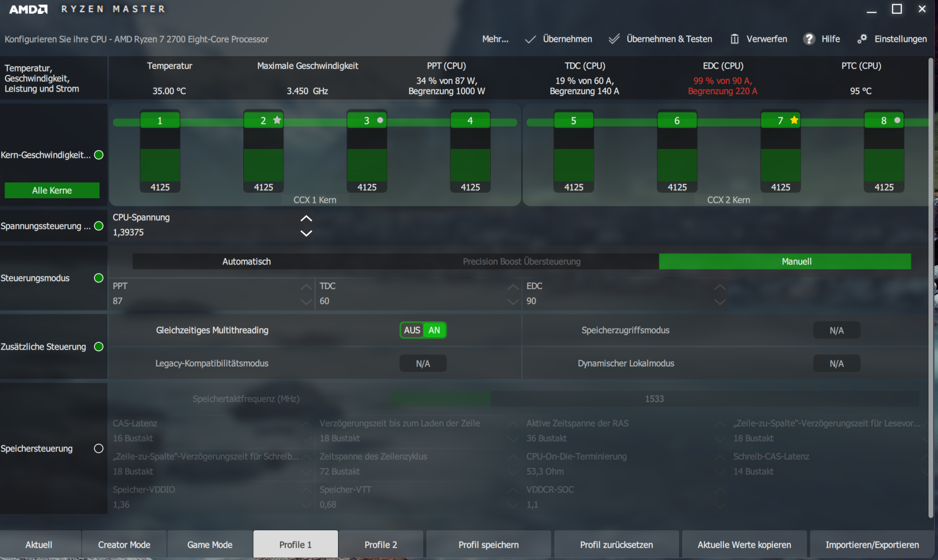This screenshot has height=560, width=938.
Task: Set Gleichzeitiges Multithreading to AUS
Action: point(412,330)
